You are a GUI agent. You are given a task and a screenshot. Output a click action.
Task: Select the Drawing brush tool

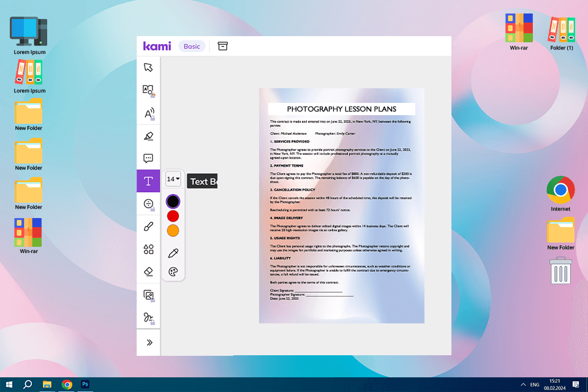coord(148,227)
